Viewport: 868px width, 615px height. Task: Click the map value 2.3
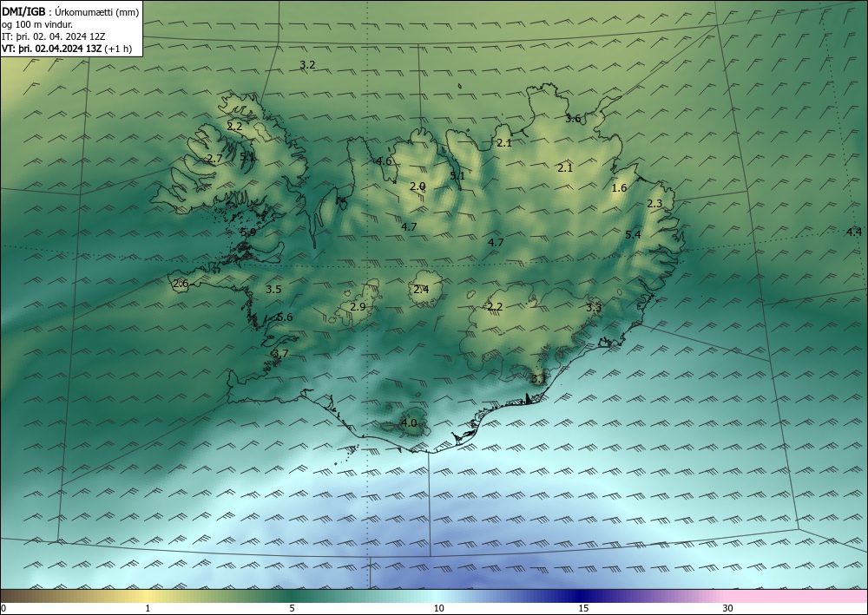pyautogui.click(x=654, y=204)
